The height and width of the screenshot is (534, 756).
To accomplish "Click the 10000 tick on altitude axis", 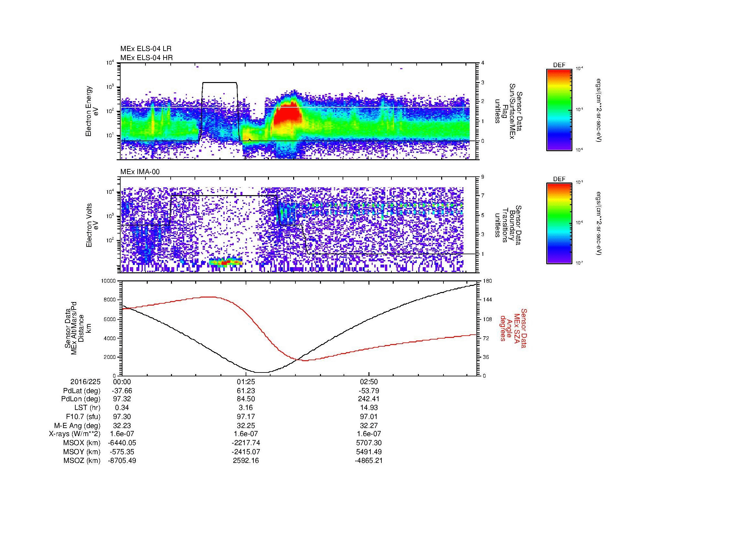I will coord(108,281).
